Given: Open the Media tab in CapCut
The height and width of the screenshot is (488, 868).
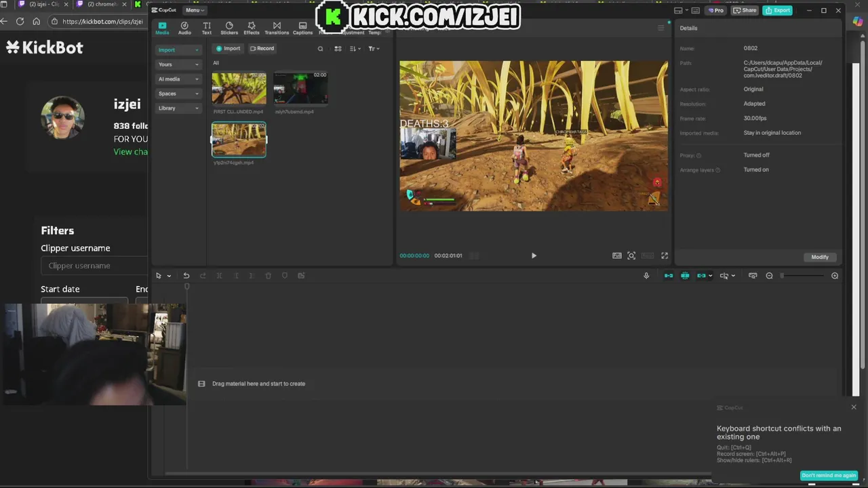Looking at the screenshot, I should [x=162, y=28].
